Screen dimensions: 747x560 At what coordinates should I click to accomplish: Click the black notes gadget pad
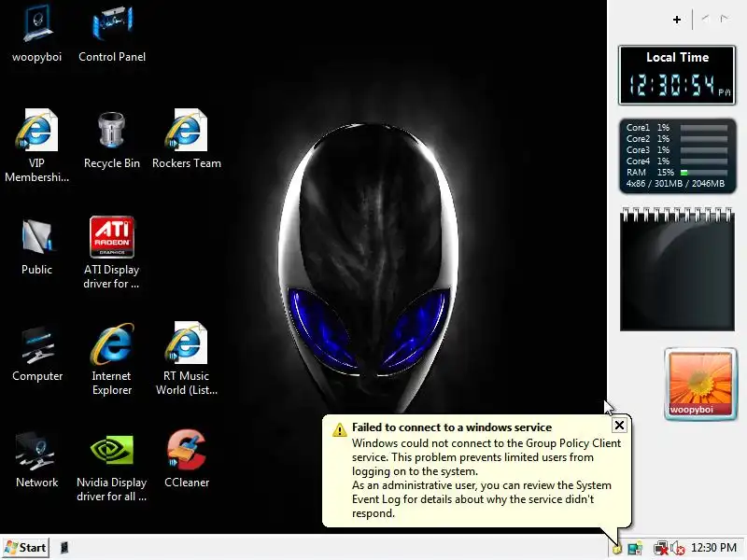coord(677,270)
